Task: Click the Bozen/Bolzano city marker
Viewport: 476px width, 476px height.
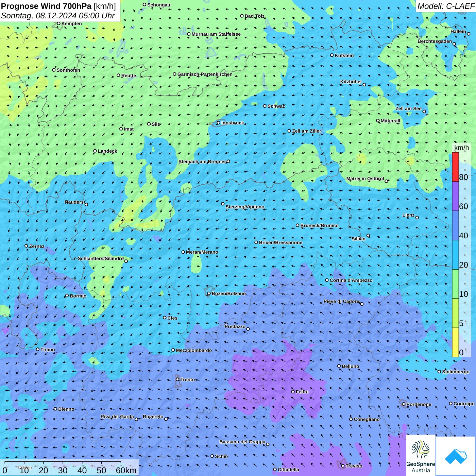Action: 209,293
